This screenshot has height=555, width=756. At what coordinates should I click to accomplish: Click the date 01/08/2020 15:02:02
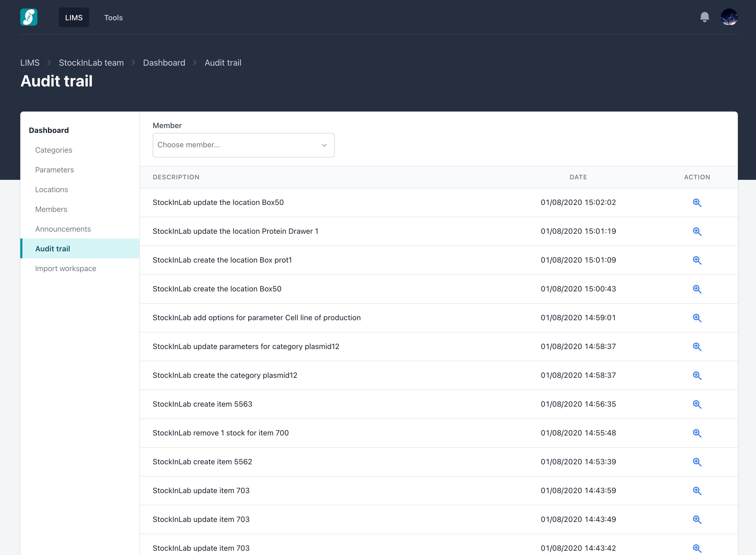coord(578,203)
